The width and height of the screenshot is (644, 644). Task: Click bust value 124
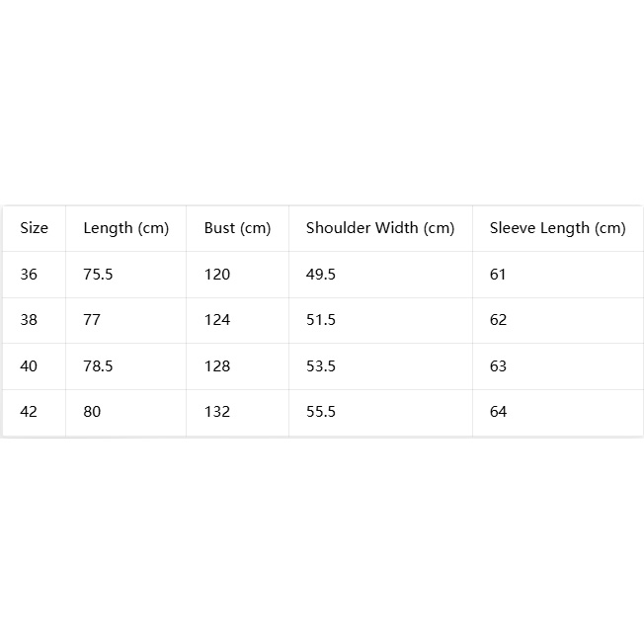[217, 320]
